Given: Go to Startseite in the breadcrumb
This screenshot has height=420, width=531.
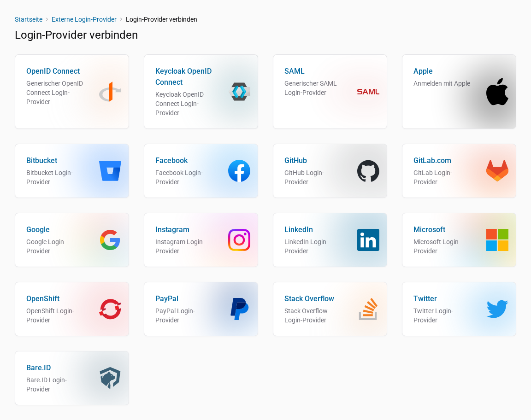Looking at the screenshot, I should [29, 19].
